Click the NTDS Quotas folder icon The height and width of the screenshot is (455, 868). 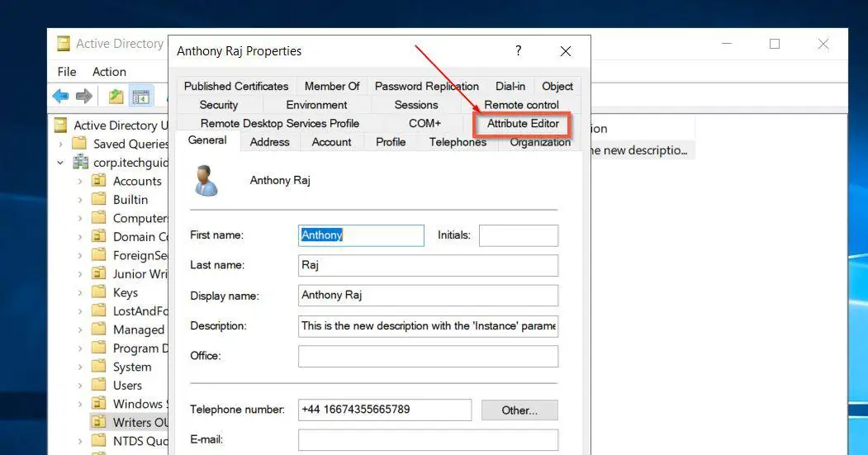[98, 441]
